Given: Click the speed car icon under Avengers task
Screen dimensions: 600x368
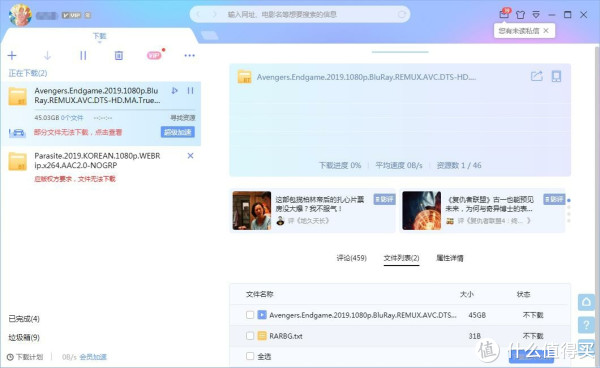Looking at the screenshot, I should (17, 133).
